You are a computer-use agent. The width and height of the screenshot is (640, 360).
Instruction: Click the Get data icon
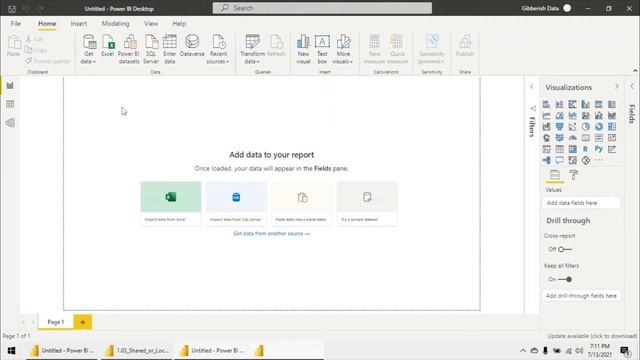pyautogui.click(x=89, y=42)
